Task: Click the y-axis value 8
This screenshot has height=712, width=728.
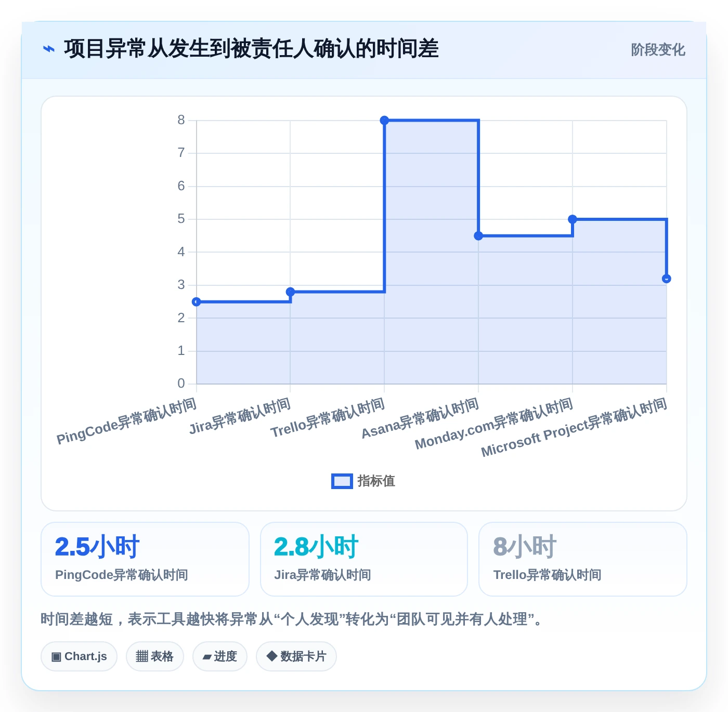Action: point(181,120)
